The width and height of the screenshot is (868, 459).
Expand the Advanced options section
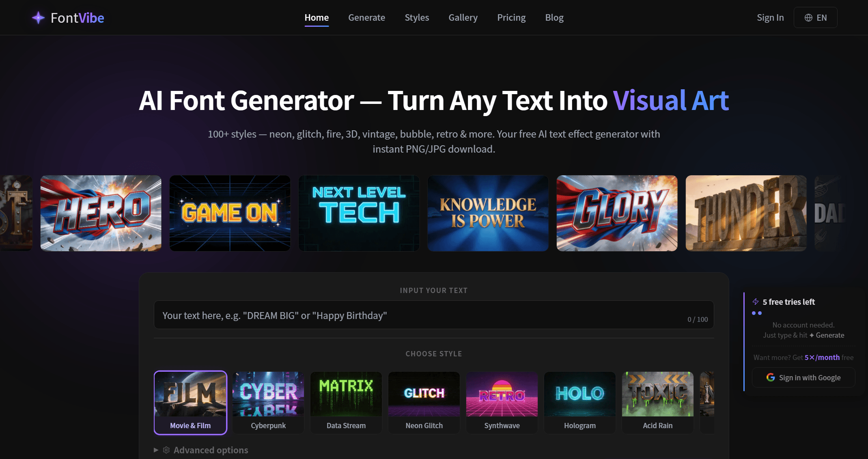tap(210, 450)
